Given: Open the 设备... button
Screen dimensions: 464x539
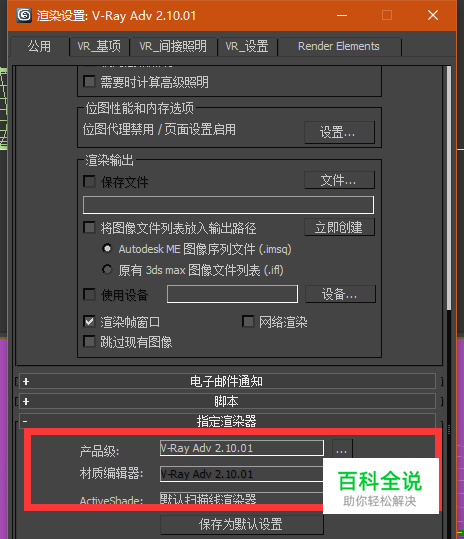Looking at the screenshot, I should coord(340,294).
